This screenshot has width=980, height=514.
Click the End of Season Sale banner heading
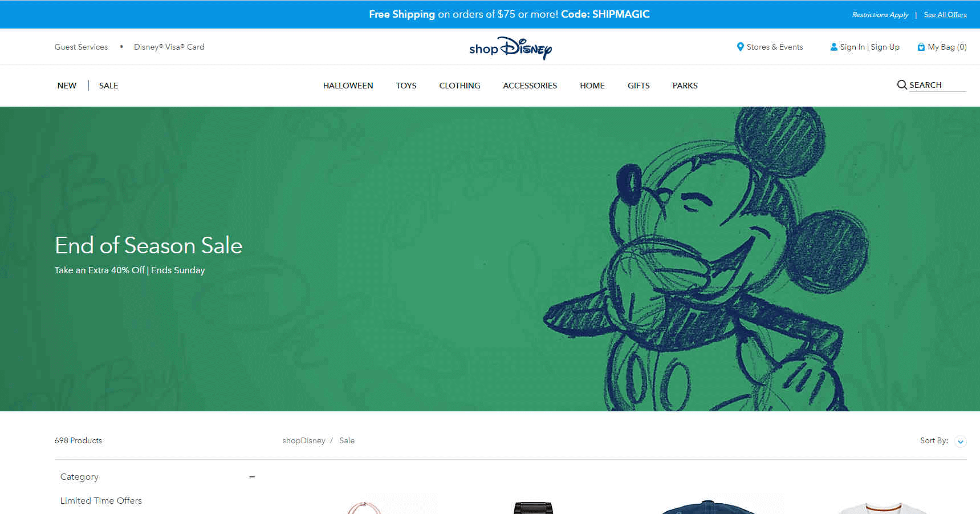pos(148,245)
